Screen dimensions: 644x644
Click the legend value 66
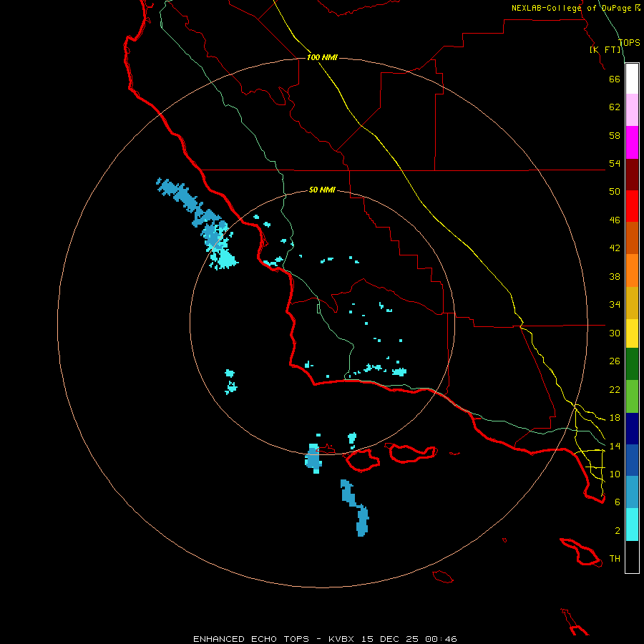pyautogui.click(x=615, y=79)
